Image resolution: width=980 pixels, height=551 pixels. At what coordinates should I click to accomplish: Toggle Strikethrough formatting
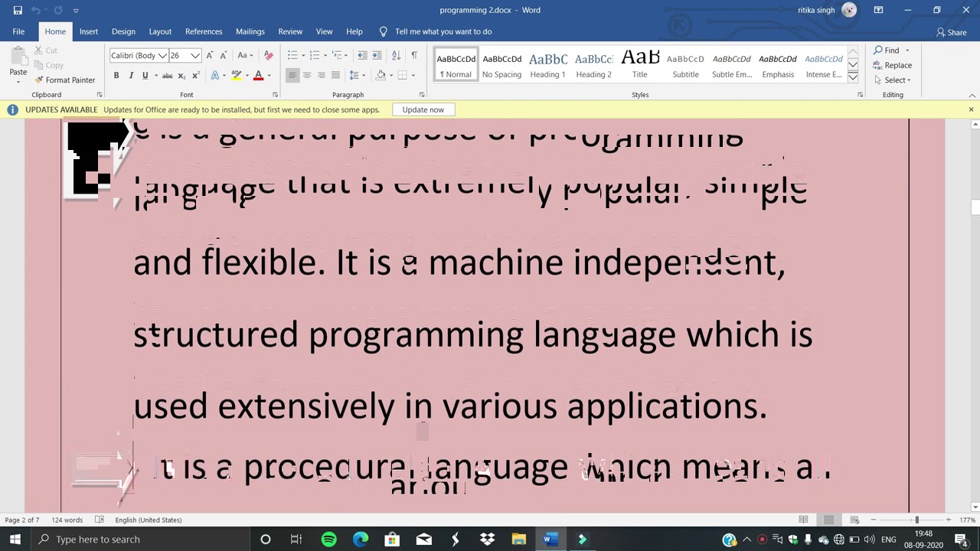(167, 75)
